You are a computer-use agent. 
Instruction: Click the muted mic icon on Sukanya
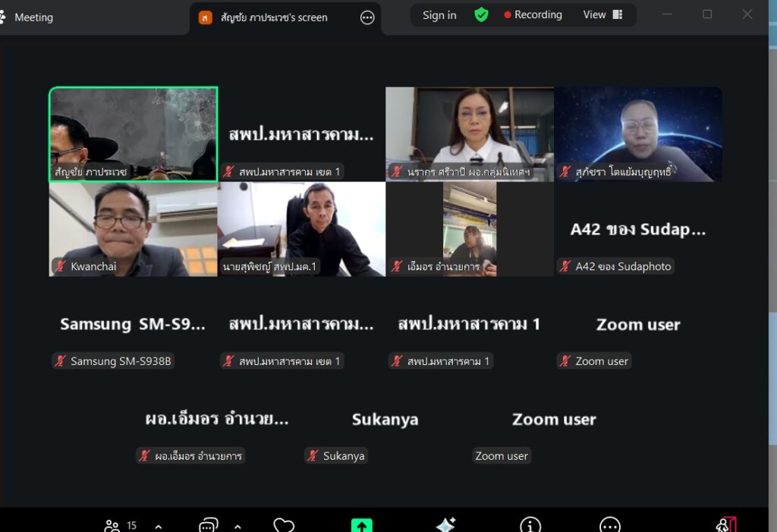(313, 456)
